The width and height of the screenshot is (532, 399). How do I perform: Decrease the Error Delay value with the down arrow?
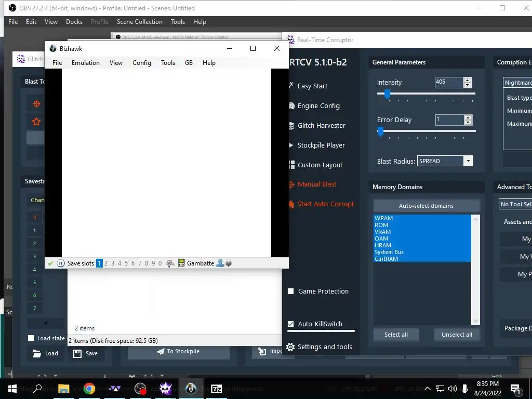click(x=468, y=122)
